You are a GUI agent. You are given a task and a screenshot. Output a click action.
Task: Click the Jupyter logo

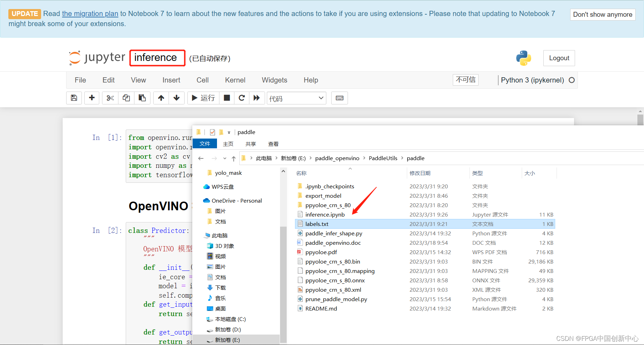[97, 58]
